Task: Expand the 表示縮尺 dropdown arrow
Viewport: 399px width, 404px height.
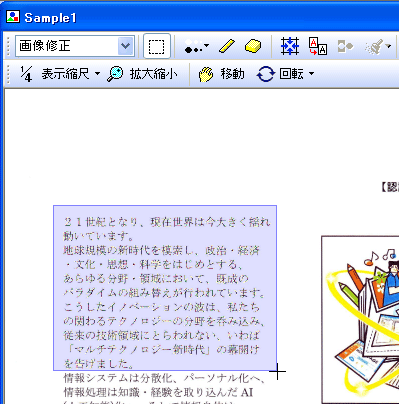Action: tap(97, 74)
